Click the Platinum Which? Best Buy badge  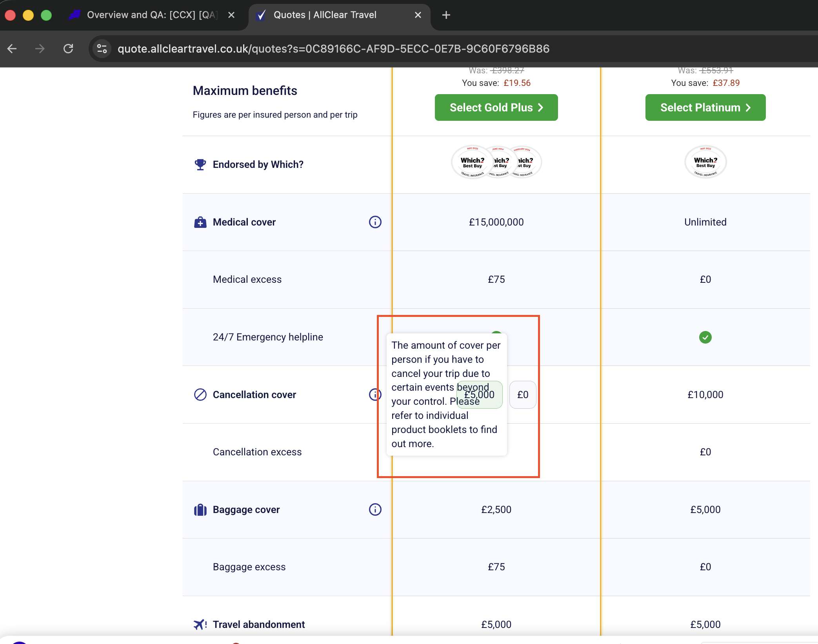click(x=705, y=162)
